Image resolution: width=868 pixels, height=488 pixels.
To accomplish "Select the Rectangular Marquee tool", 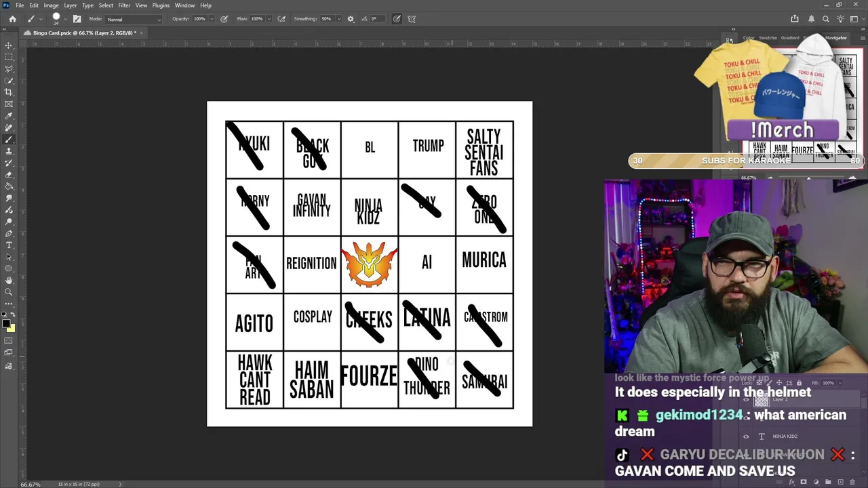I will pos(9,57).
